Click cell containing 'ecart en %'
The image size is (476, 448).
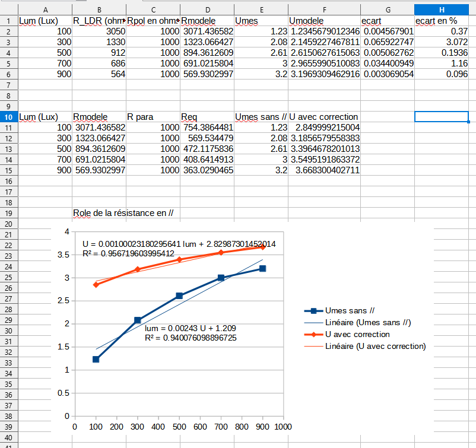pyautogui.click(x=441, y=21)
